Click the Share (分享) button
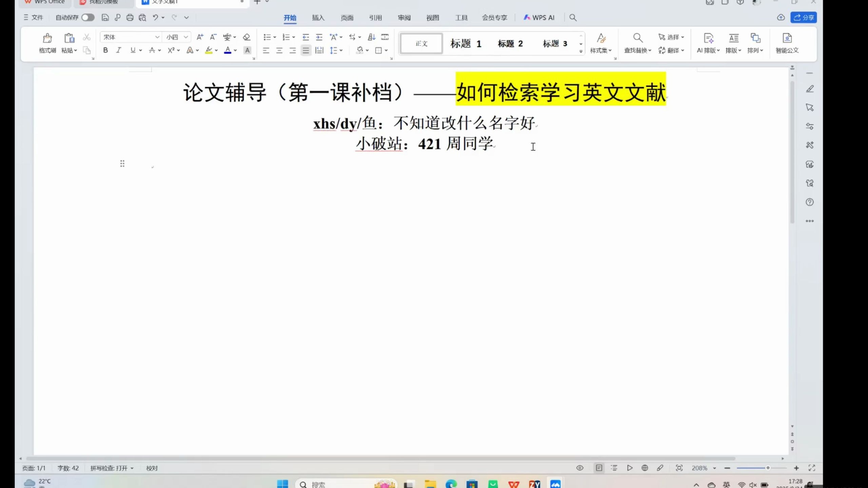This screenshot has height=488, width=868. click(804, 18)
